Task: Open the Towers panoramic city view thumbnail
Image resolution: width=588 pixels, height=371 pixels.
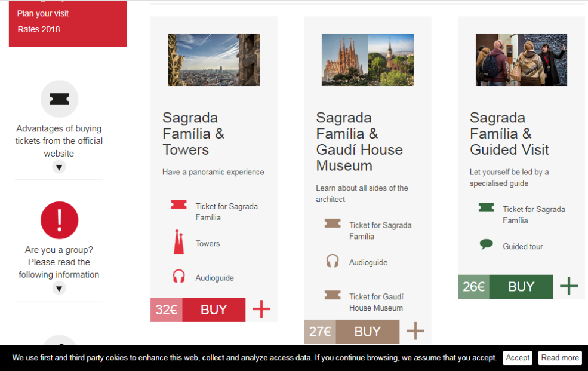Action: point(214,60)
